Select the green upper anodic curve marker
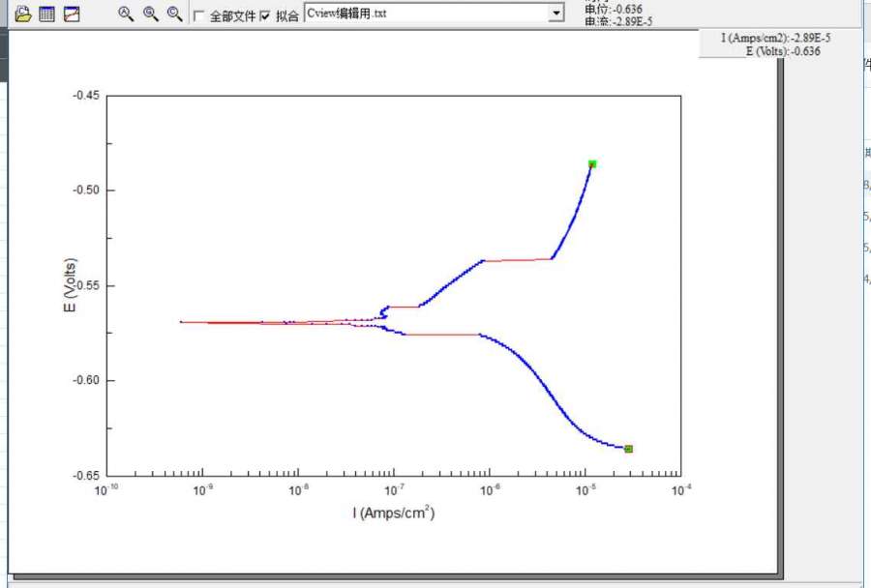Image resolution: width=871 pixels, height=588 pixels. (x=592, y=163)
